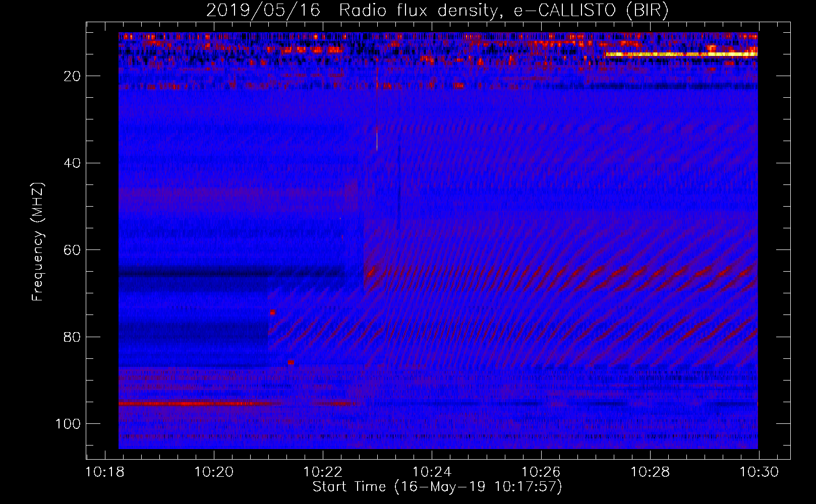
Task: Click the plot title '2019/05/16 Radio flux density'
Action: pyautogui.click(x=437, y=10)
